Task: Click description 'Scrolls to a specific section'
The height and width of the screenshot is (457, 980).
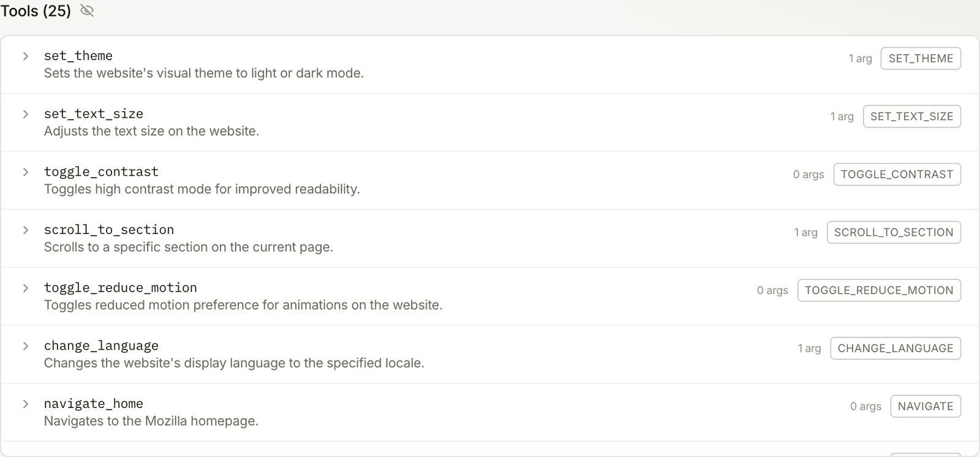Action: (189, 247)
